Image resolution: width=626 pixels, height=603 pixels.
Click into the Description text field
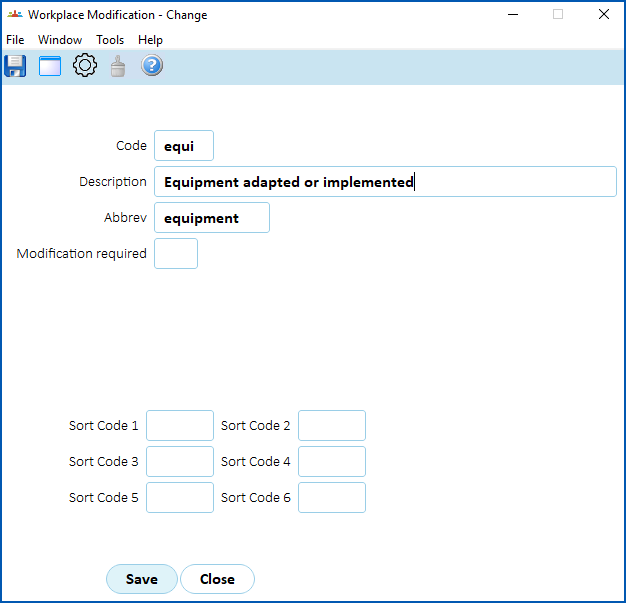[385, 182]
